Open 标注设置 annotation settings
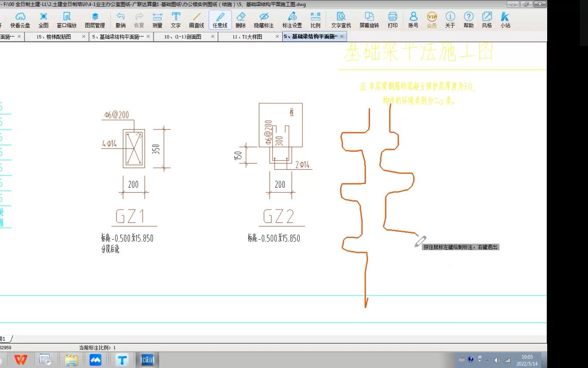 (292, 20)
